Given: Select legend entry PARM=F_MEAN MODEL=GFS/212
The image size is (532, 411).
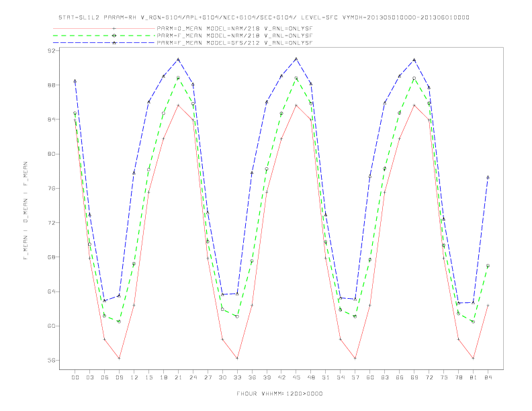Looking at the screenshot, I should tap(234, 43).
